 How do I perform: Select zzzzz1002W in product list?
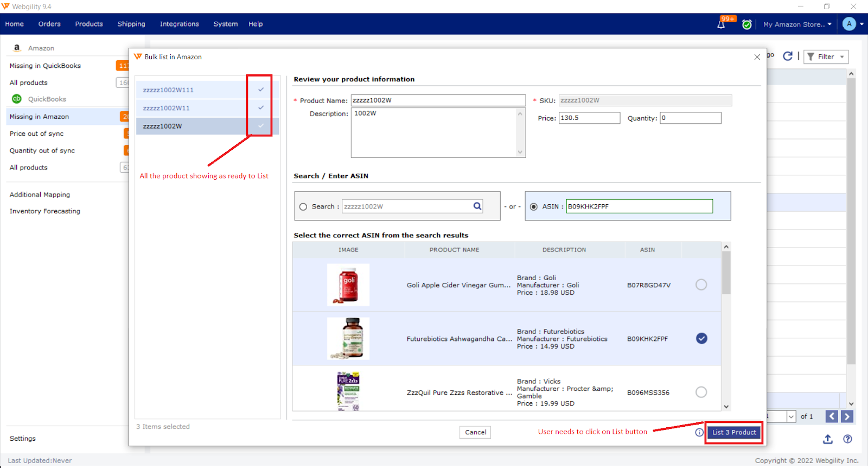pos(208,126)
